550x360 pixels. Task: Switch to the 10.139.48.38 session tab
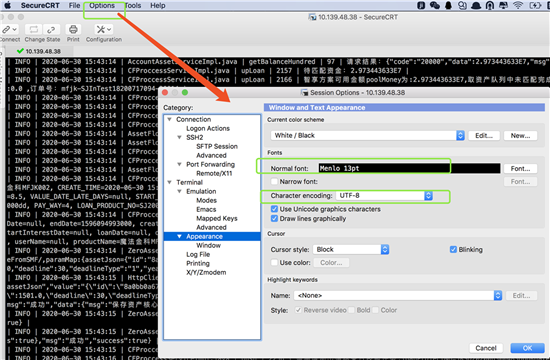pos(39,51)
